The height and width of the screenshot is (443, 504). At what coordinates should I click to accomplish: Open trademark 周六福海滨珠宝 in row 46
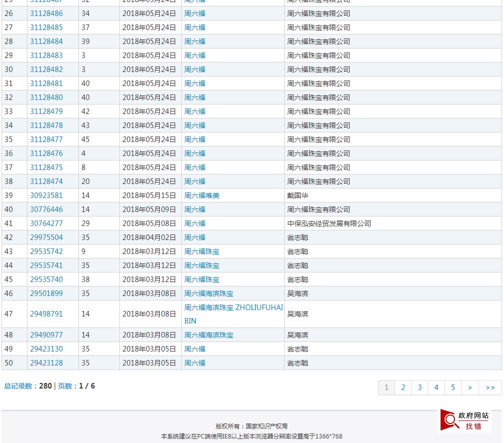[x=209, y=293]
